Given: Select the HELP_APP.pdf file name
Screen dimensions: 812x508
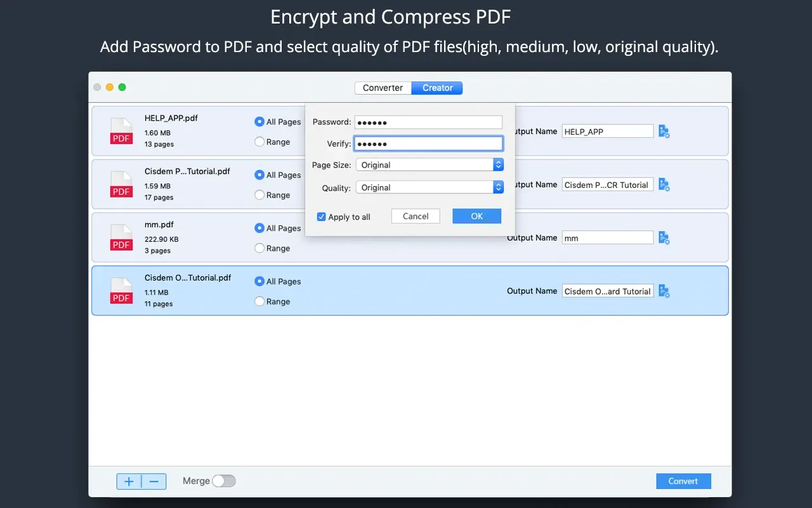Looking at the screenshot, I should (x=171, y=118).
